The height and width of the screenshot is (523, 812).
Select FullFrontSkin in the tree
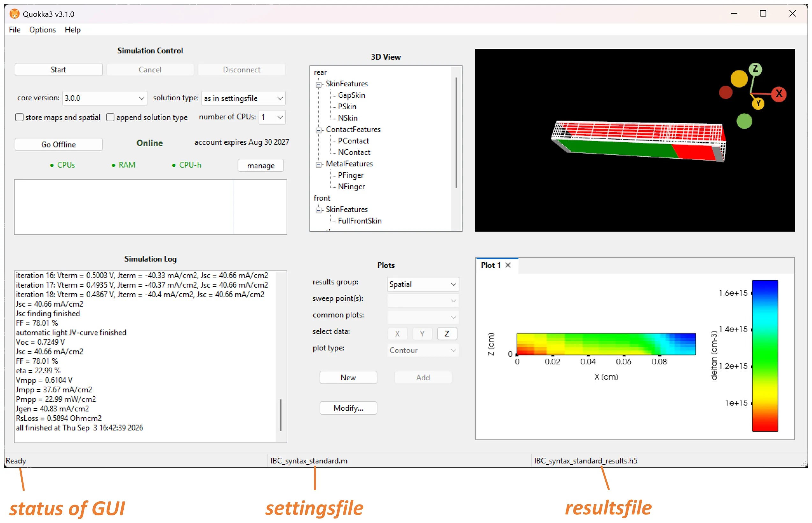[x=360, y=221]
